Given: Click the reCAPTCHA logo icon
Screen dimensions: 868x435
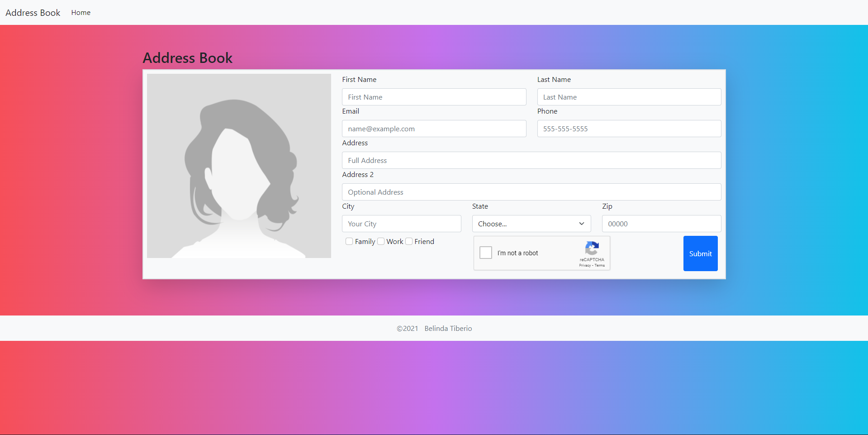Looking at the screenshot, I should tap(592, 249).
